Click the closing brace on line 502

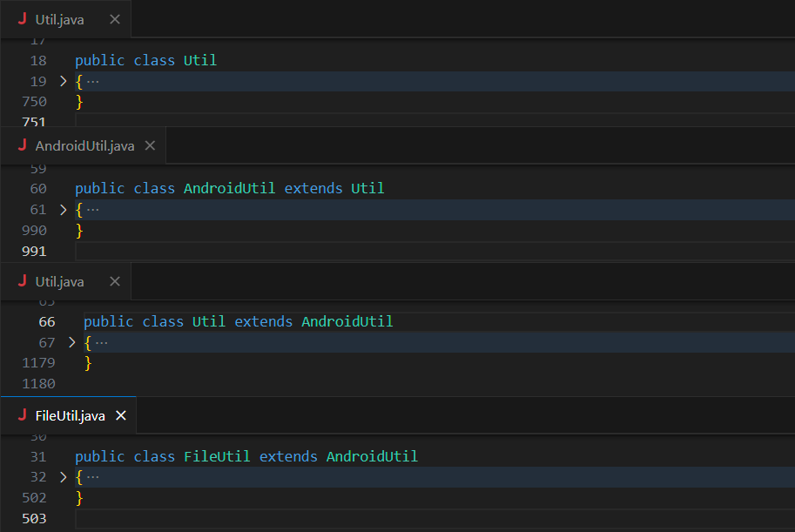point(79,497)
